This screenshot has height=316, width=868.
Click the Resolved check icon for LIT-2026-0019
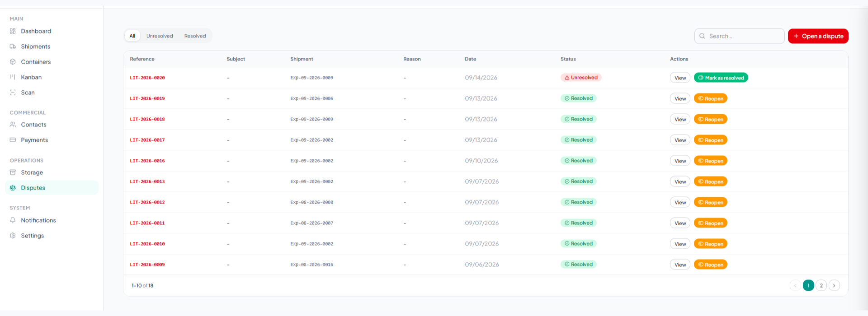point(567,98)
